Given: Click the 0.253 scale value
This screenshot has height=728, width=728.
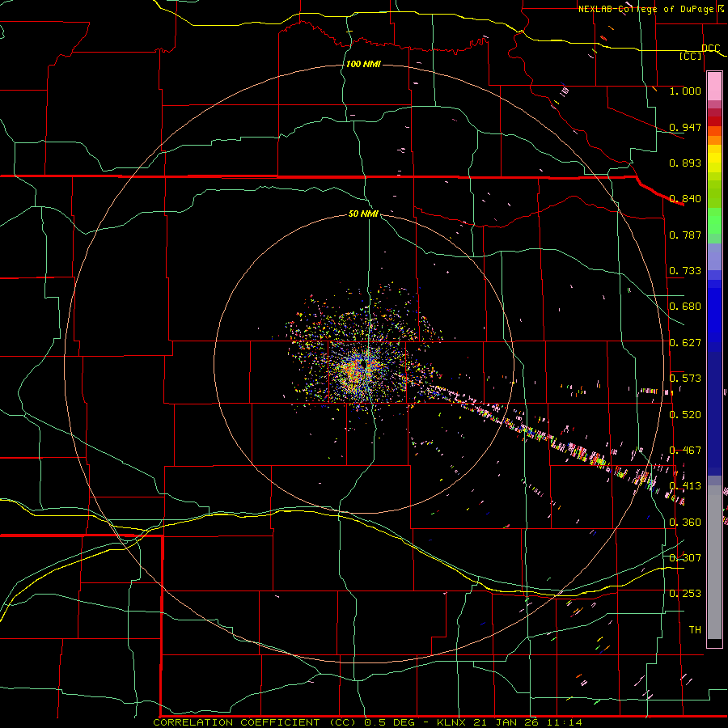Looking at the screenshot, I should tap(685, 594).
